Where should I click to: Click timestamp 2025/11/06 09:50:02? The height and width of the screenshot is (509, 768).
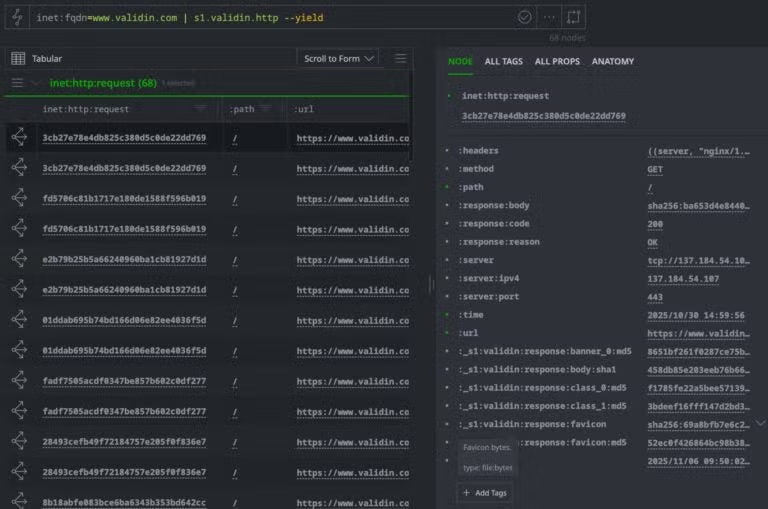(x=698, y=461)
